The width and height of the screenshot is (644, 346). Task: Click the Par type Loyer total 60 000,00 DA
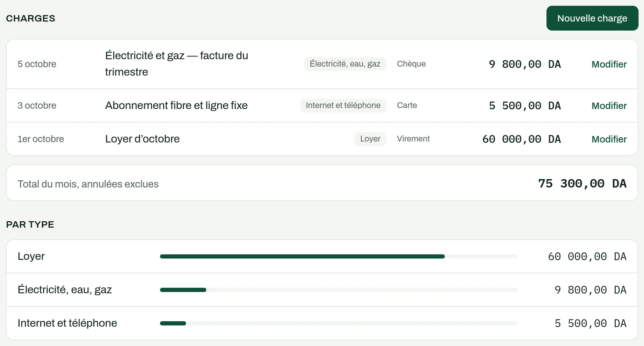click(587, 257)
